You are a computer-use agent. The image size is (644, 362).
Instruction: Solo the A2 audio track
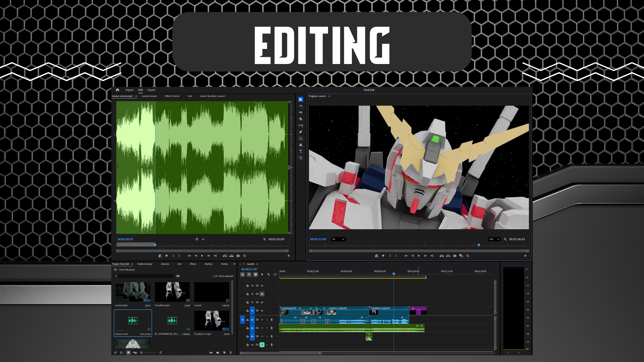click(x=267, y=328)
